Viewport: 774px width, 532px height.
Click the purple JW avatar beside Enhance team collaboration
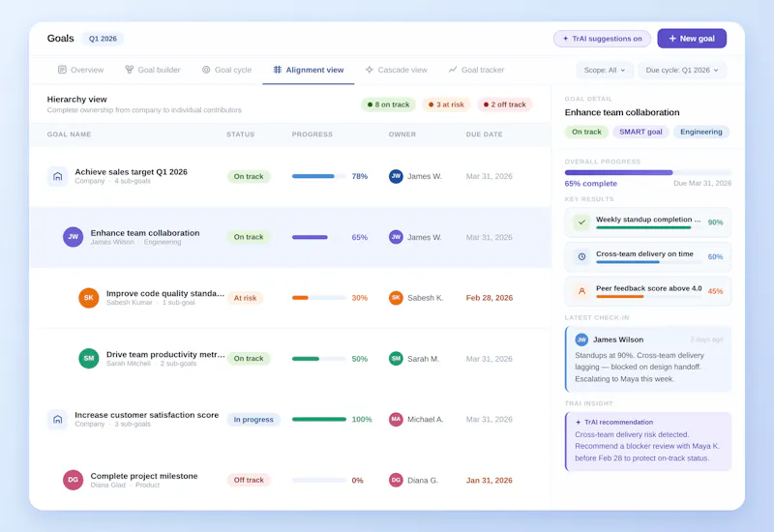click(74, 237)
